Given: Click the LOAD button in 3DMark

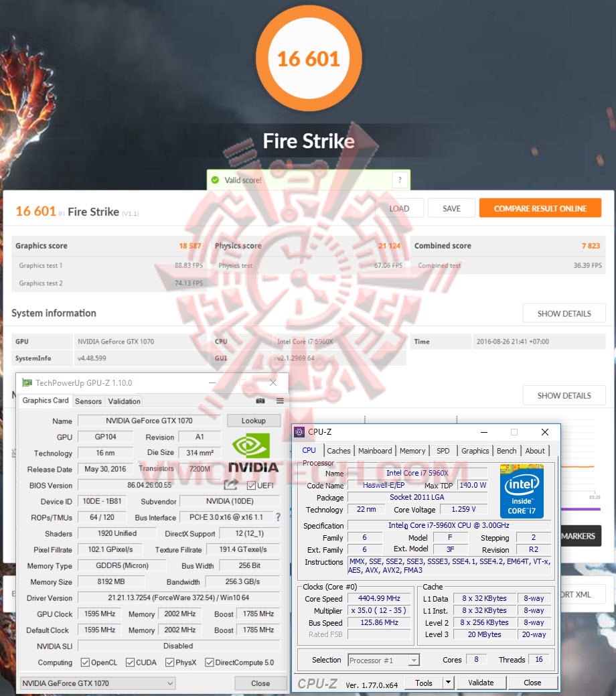Looking at the screenshot, I should [x=400, y=208].
